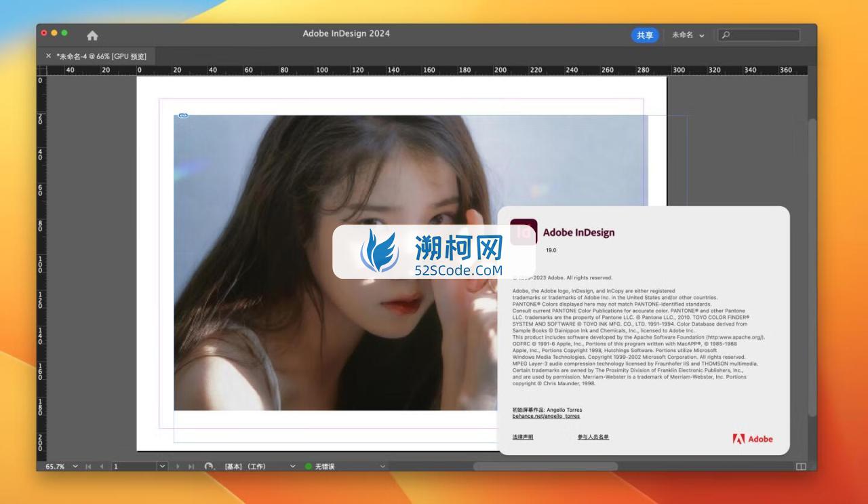This screenshot has height=504, width=868.
Task: Go to next page arrow button
Action: coord(178,467)
